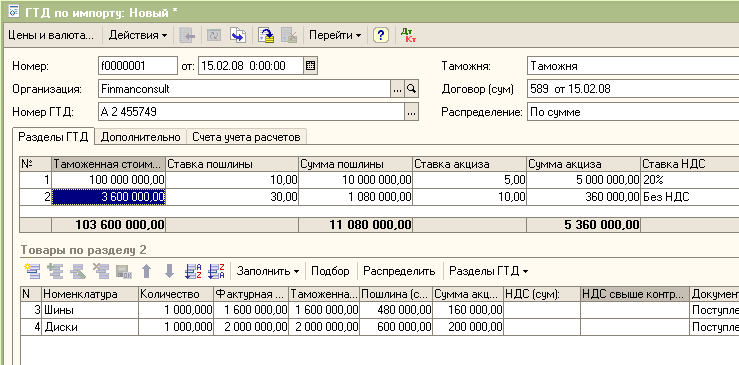Screen dimensions: 739x365
Task: Expand the Разделы ГТД toolbar dropdown
Action: (488, 271)
